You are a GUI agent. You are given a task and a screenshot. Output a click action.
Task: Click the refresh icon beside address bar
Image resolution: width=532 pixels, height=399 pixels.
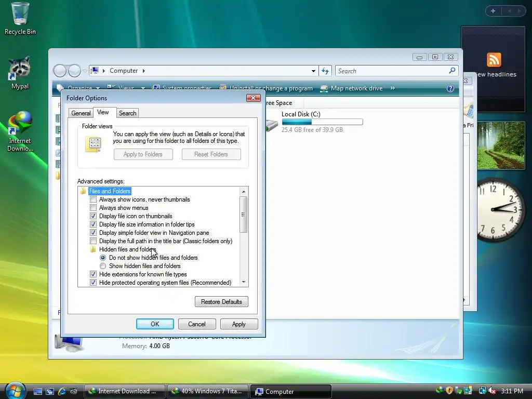[x=325, y=71]
